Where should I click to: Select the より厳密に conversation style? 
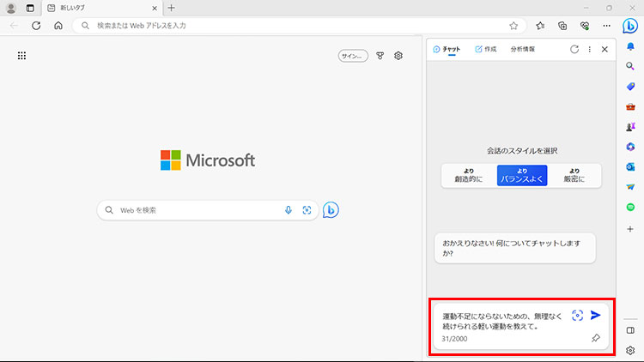(574, 176)
